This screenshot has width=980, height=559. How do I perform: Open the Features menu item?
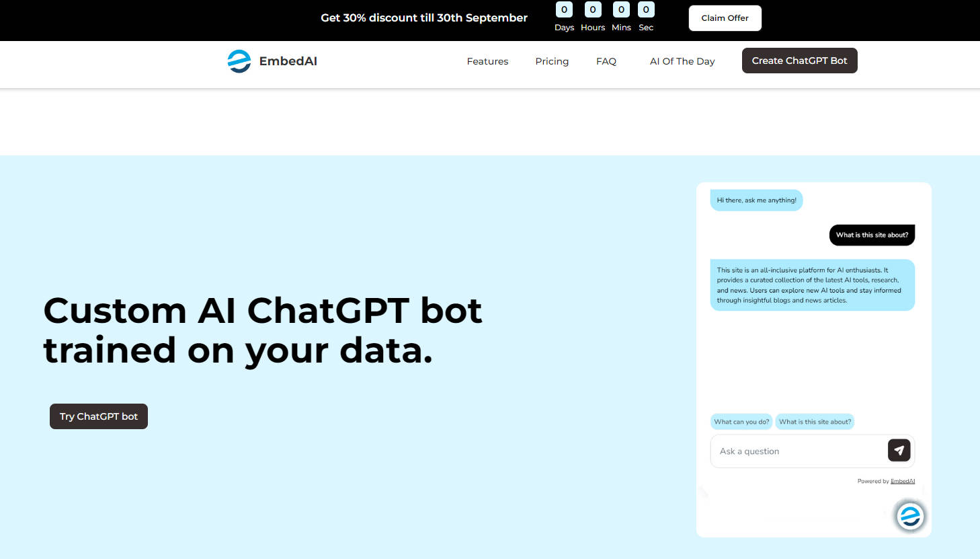[x=487, y=61]
